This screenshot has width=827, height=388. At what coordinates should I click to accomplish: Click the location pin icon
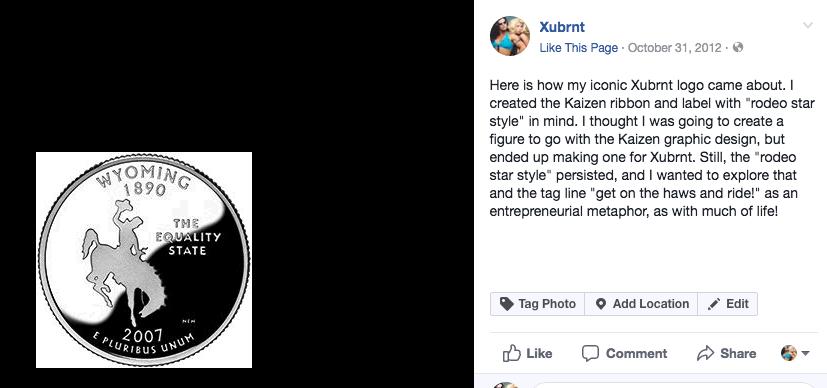coord(600,304)
